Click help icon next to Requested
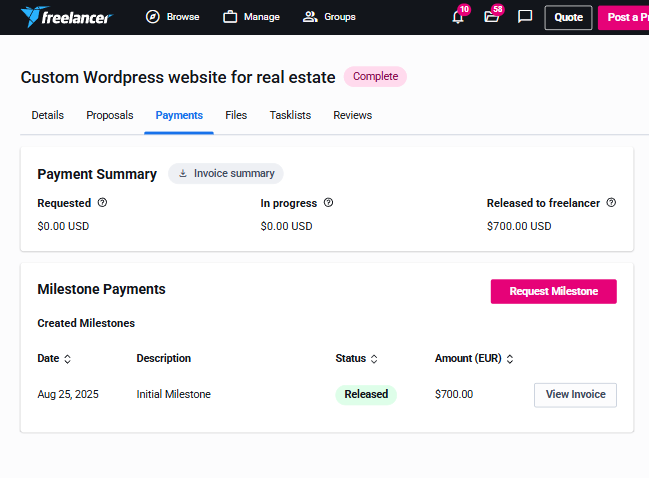The width and height of the screenshot is (649, 478). coord(102,203)
